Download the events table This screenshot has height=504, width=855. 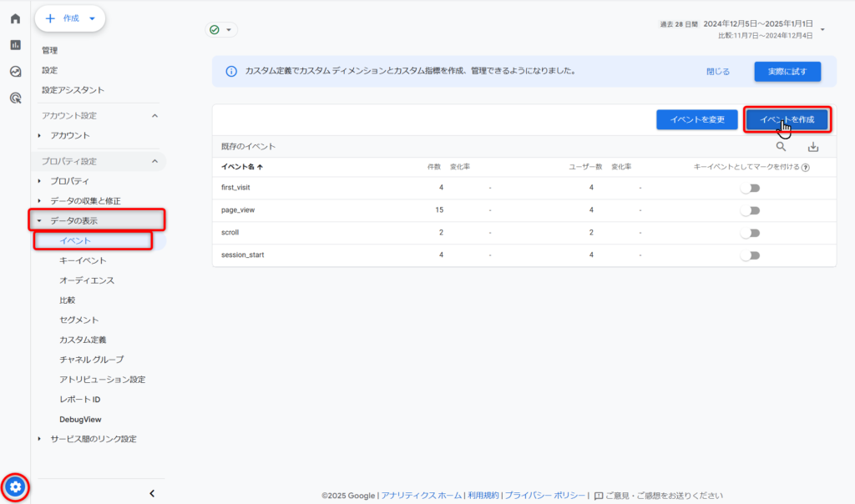click(x=813, y=147)
